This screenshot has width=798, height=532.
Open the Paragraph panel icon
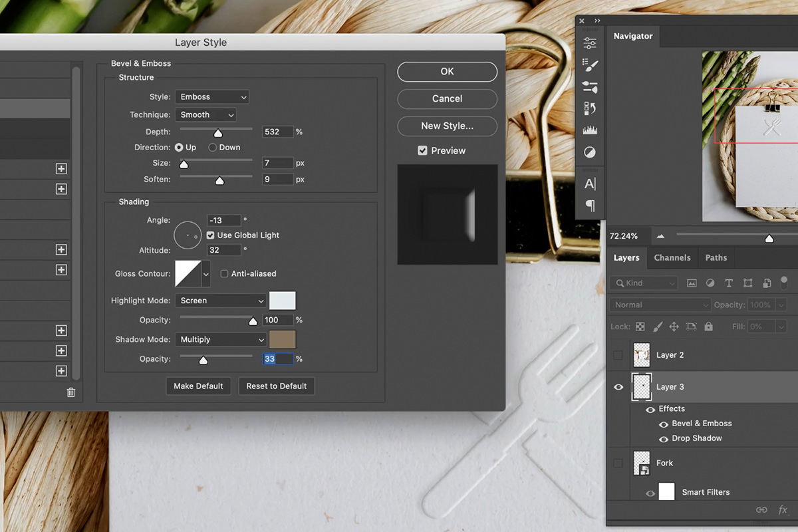click(x=590, y=206)
